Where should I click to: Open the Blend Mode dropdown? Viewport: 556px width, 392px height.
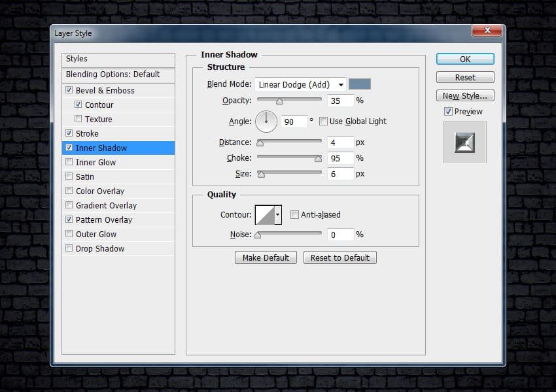pyautogui.click(x=300, y=84)
